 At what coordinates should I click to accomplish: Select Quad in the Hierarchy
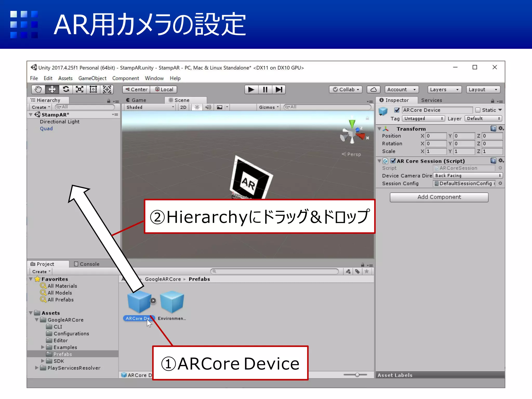click(46, 129)
